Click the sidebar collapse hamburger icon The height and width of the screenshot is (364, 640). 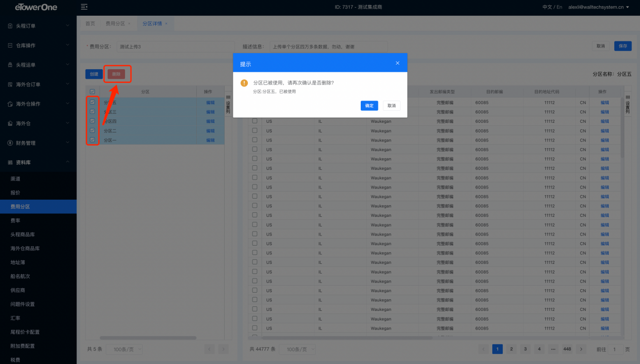coord(84,7)
